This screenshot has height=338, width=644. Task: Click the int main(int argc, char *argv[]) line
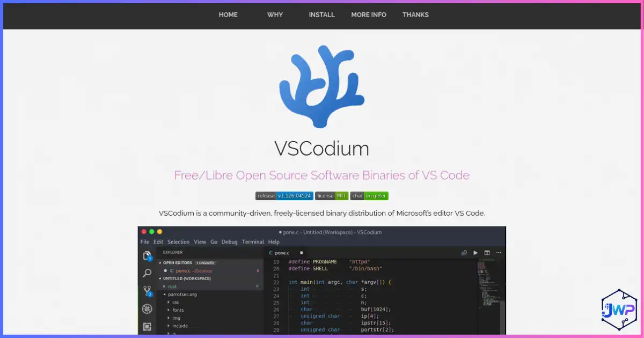click(340, 282)
